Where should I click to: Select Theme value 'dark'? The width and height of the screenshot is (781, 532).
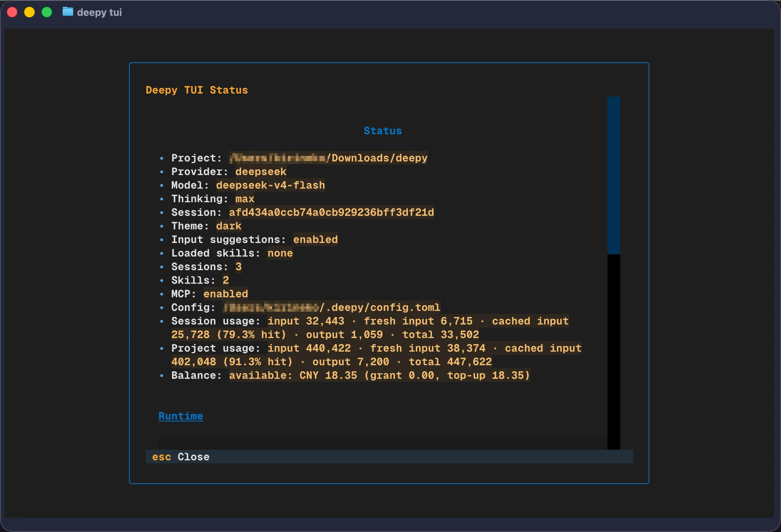(x=229, y=226)
